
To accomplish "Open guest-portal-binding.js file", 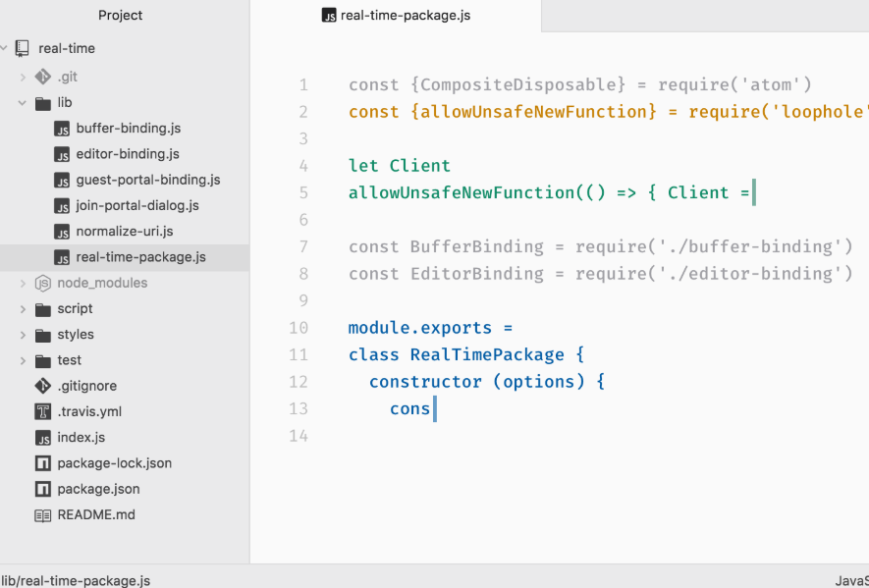I will (x=147, y=180).
